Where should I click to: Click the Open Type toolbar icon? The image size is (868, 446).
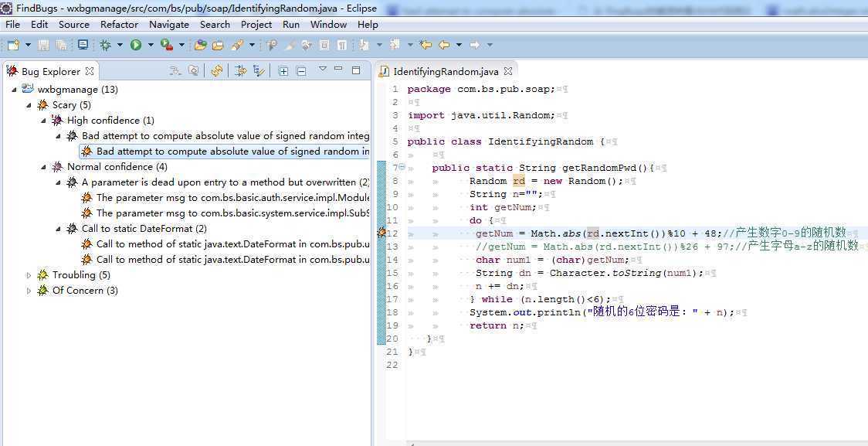click(200, 45)
